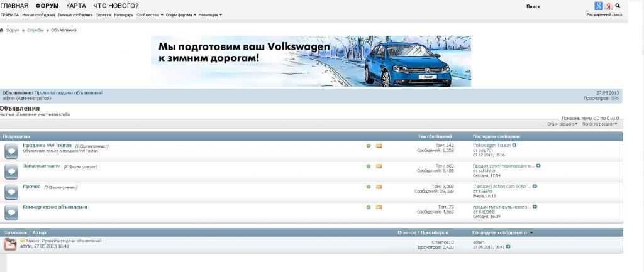Open user ReD1NE profile link
The height and width of the screenshot is (272, 644).
pos(487,212)
